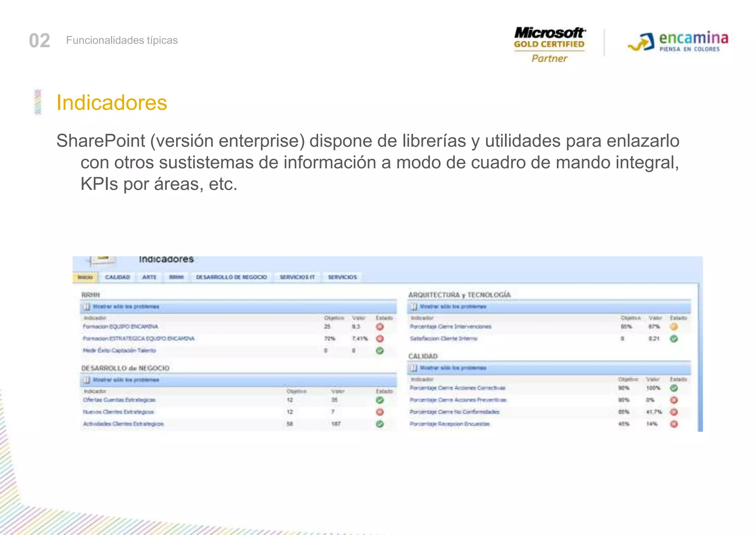Image resolution: width=756 pixels, height=535 pixels.
Task: Click green status icon for Medir Éxito Captación Talento
Action: 380,351
